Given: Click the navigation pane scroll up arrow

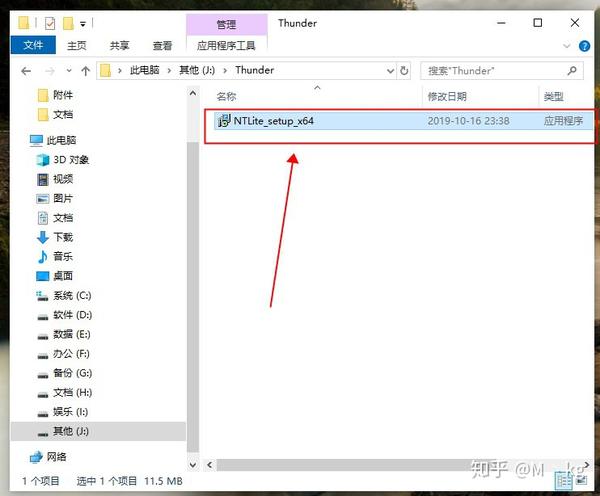Looking at the screenshot, I should [x=193, y=93].
